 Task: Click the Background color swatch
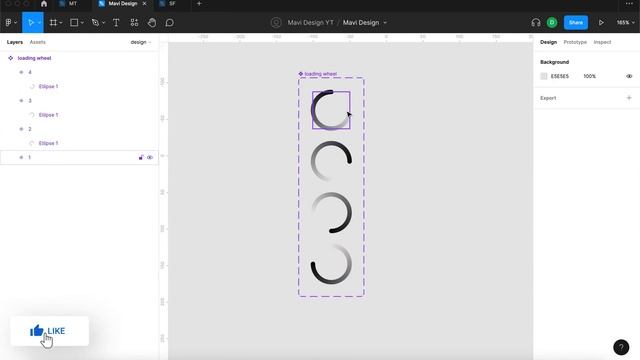tap(544, 76)
